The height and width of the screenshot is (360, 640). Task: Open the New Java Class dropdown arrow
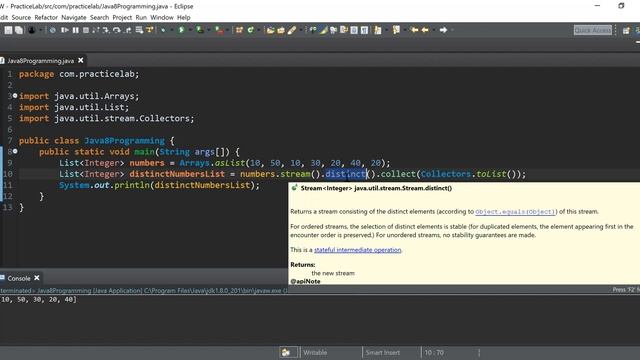pyautogui.click(x=258, y=30)
